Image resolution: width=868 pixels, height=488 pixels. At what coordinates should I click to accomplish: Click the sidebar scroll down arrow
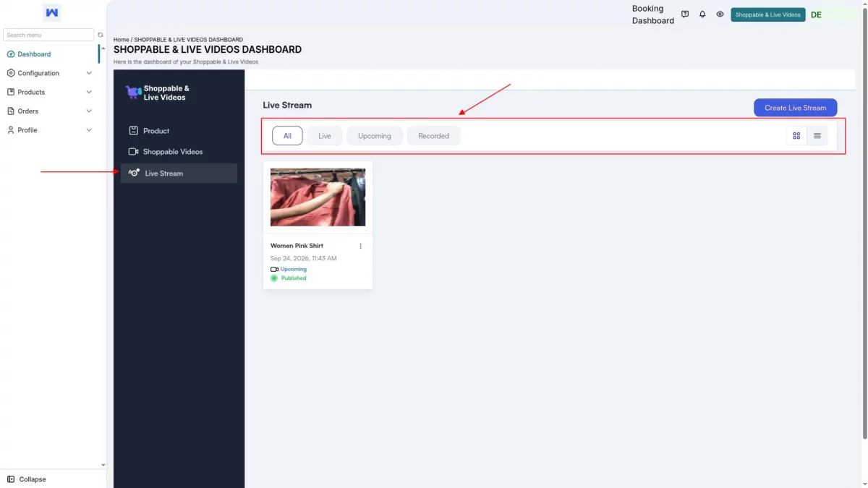point(103,465)
